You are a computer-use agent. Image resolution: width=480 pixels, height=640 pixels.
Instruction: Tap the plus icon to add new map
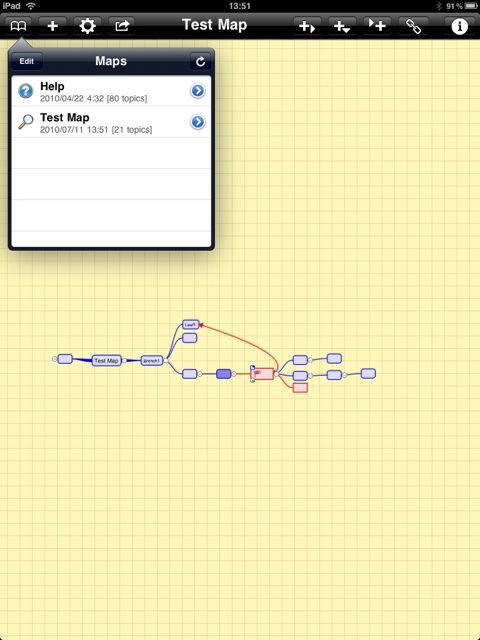[x=53, y=26]
